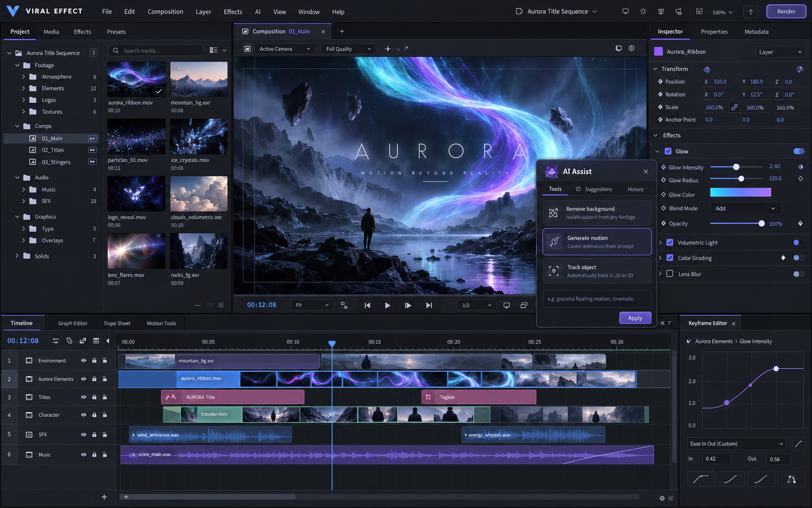
Task: Open the History tab in AI Assist
Action: tap(636, 189)
